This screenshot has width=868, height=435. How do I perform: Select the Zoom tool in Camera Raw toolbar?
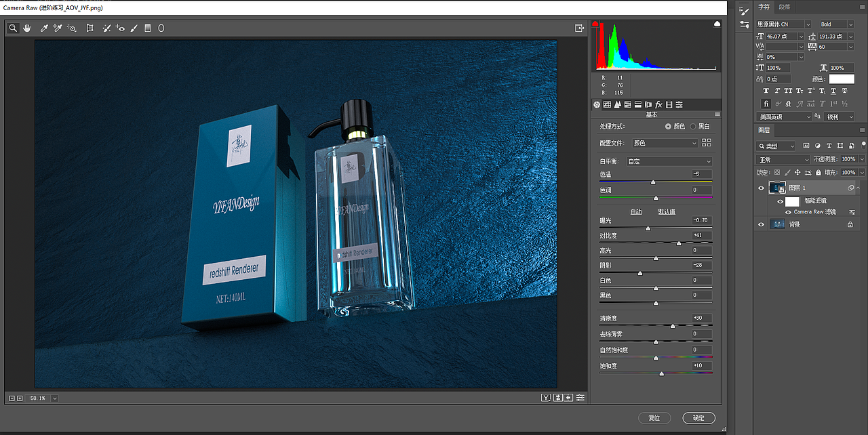coord(13,28)
